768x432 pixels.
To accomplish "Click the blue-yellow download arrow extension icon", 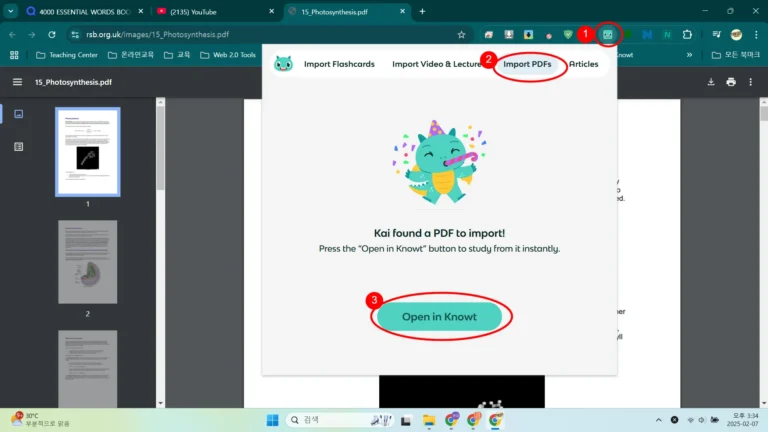I will point(528,34).
